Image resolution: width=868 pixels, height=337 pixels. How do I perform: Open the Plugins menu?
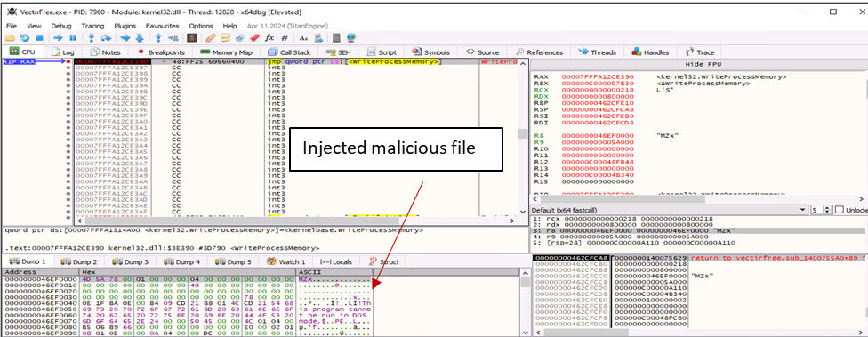click(125, 26)
